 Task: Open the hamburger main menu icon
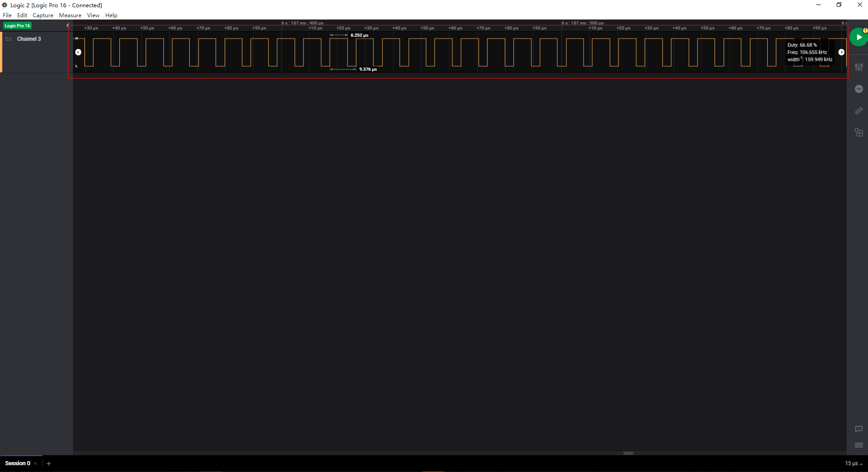(858, 445)
